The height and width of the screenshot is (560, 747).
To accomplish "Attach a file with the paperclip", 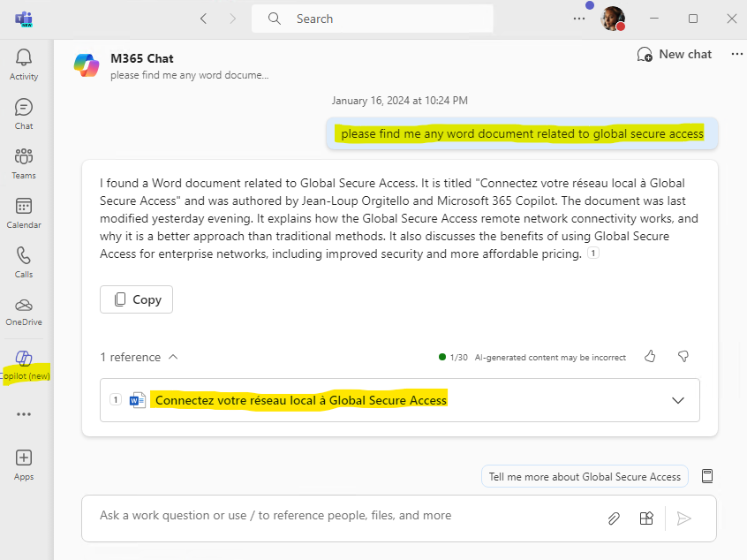I will (614, 518).
